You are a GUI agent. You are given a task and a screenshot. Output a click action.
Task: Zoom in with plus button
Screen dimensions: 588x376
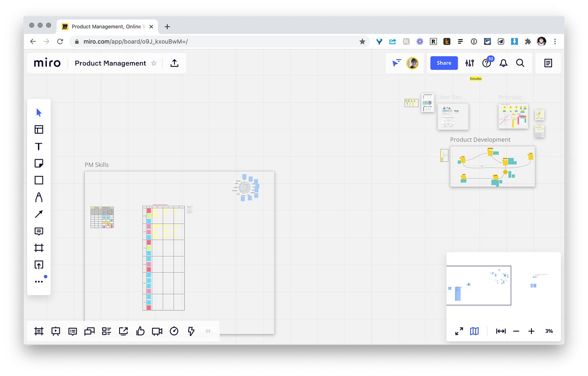pyautogui.click(x=531, y=331)
